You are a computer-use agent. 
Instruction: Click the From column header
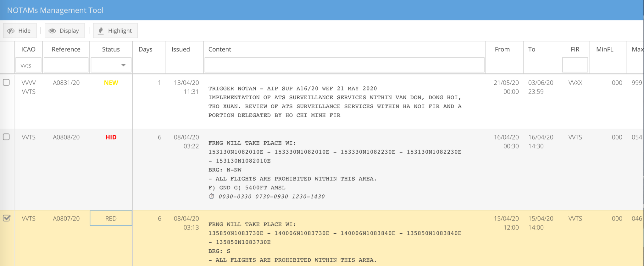(x=502, y=49)
